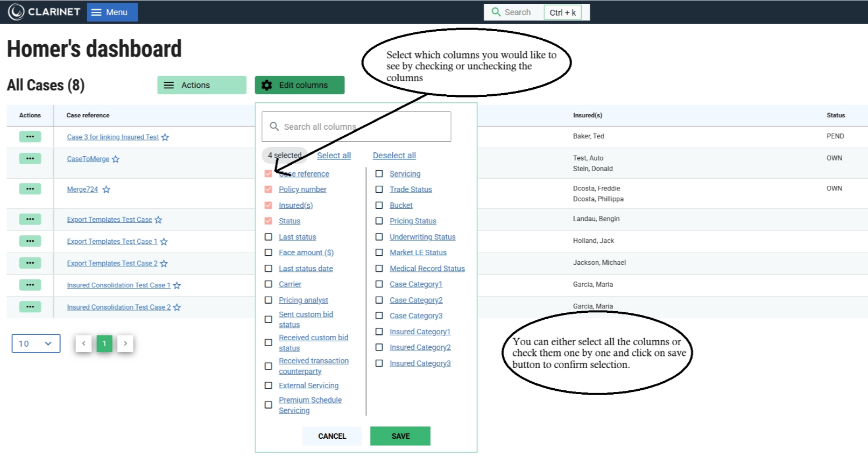The height and width of the screenshot is (456, 868).
Task: Click the Clarinet logo icon
Action: 16,12
